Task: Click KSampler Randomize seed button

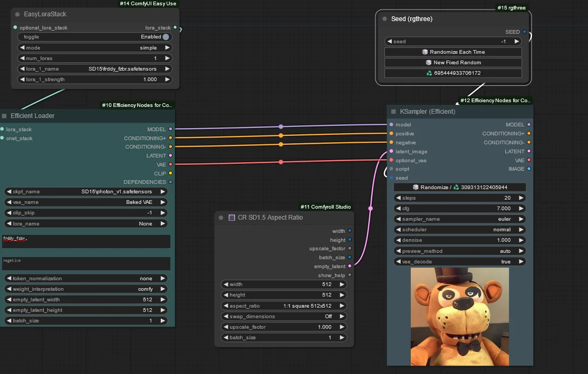Action: [460, 188]
